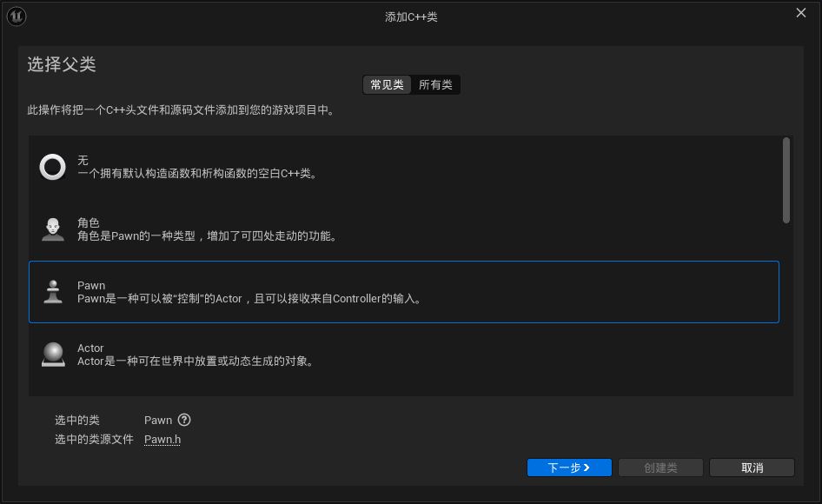Click the Unreal Engine logo icon
Viewport: 822px width, 504px height.
pos(17,17)
